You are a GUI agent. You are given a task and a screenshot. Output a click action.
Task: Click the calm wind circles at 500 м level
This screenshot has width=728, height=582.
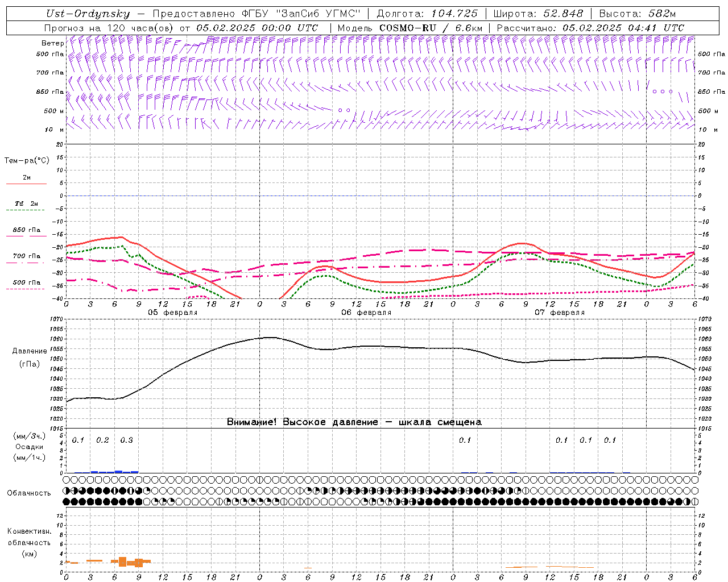344,110
